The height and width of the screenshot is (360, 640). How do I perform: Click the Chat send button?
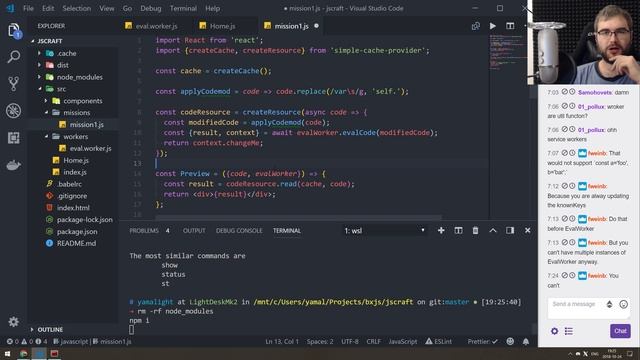pyautogui.click(x=620, y=331)
